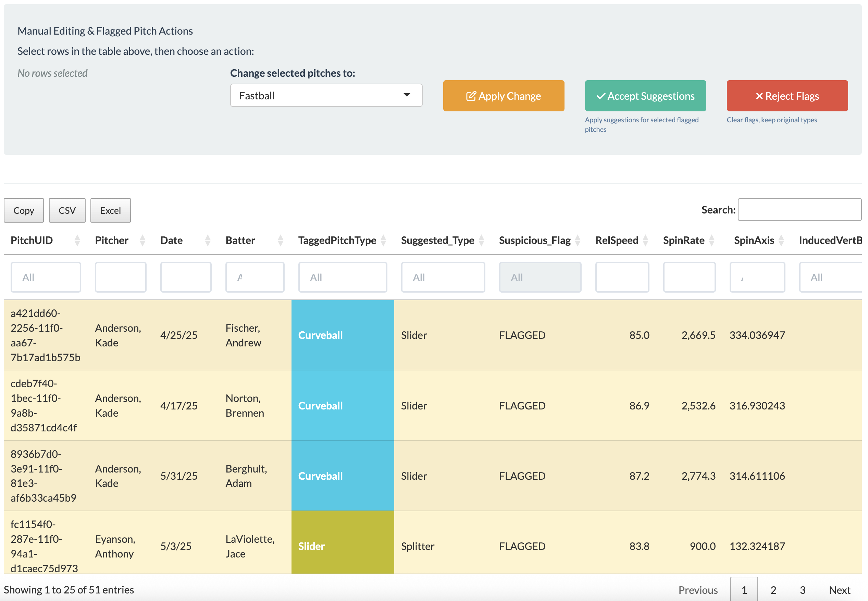The height and width of the screenshot is (601, 868).
Task: Sort TaggedPitchType column via arrows
Action: click(383, 240)
